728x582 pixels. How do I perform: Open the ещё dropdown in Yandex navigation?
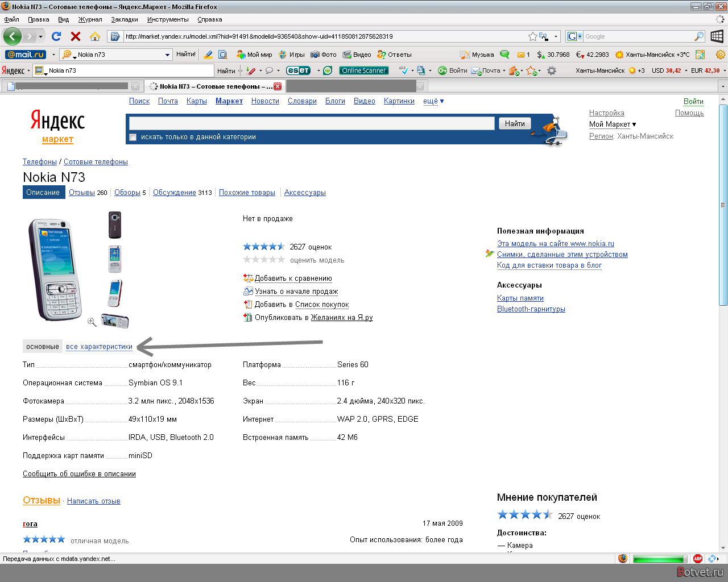[433, 101]
